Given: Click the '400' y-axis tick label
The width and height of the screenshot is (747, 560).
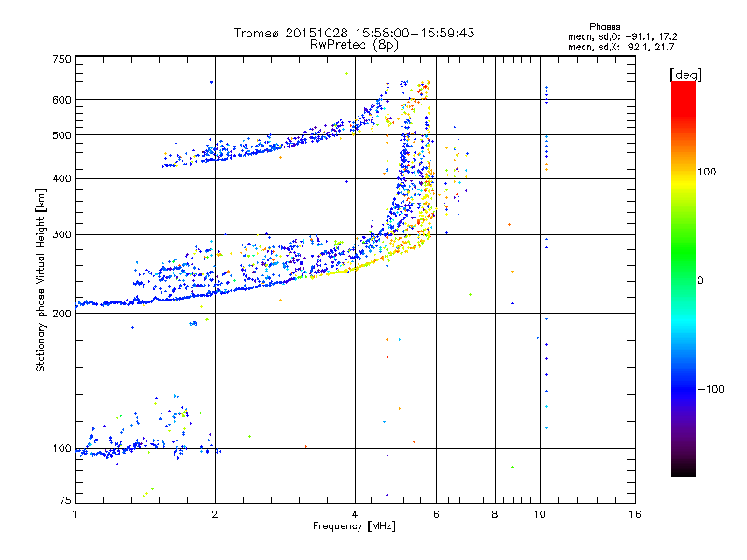Looking at the screenshot, I should pos(63,178).
